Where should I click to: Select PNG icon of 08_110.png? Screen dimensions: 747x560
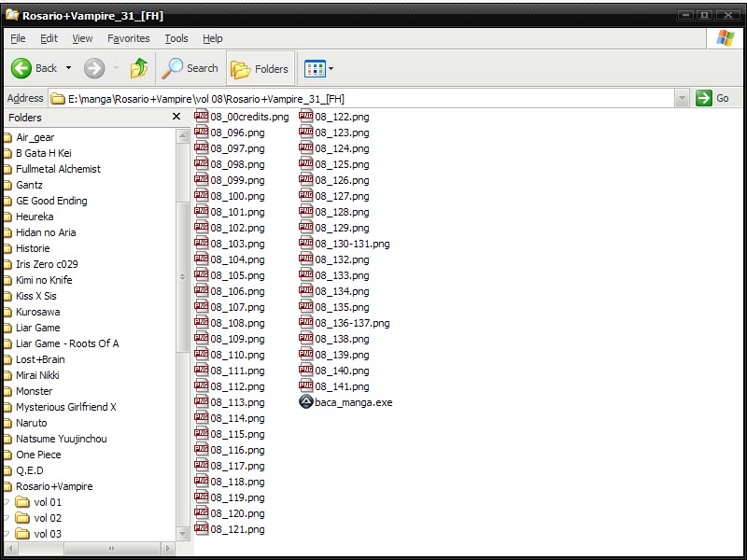(202, 355)
